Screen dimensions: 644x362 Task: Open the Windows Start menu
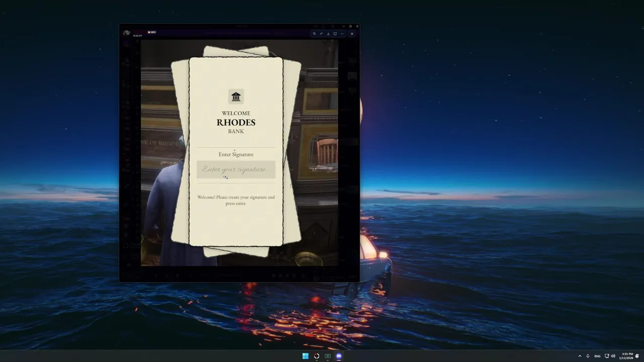tap(305, 356)
